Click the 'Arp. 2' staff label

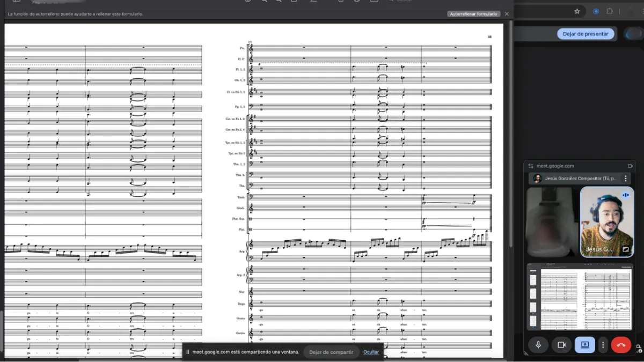(241, 276)
